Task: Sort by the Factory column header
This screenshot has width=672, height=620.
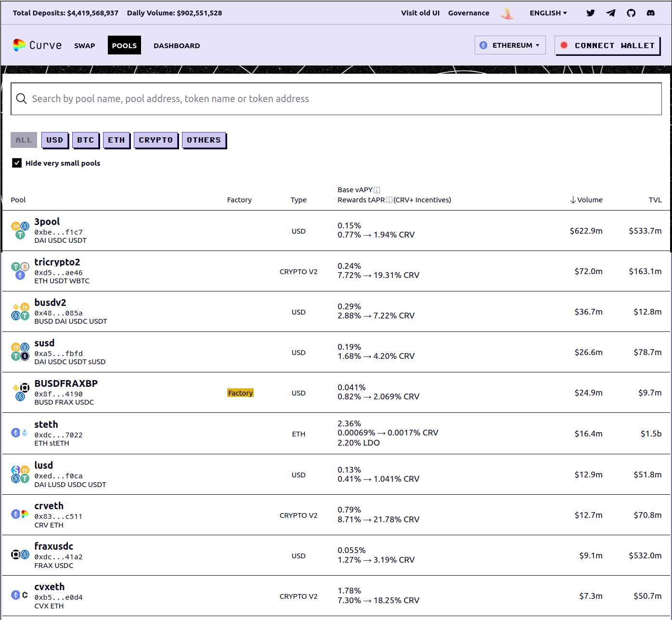Action: coord(239,200)
